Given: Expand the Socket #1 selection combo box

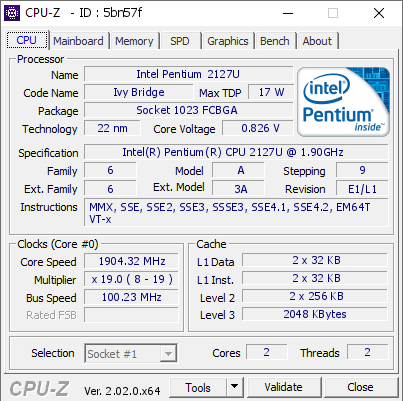Looking at the screenshot, I should pyautogui.click(x=131, y=353).
